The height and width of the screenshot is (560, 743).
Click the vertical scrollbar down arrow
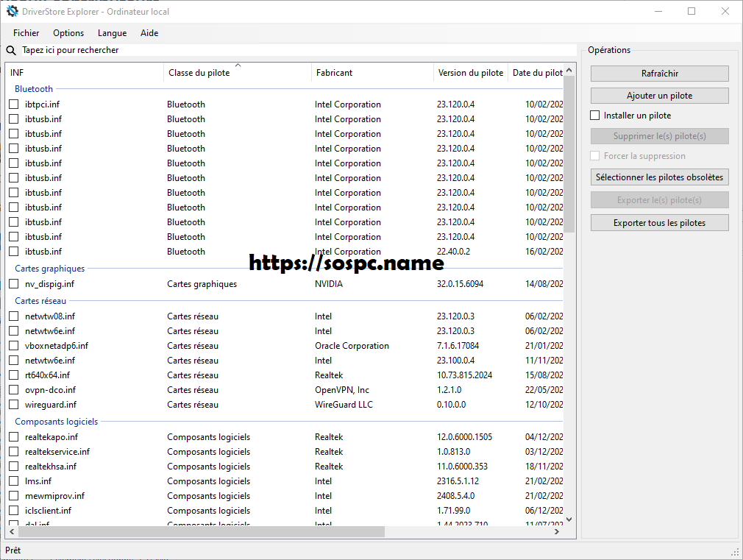point(569,518)
